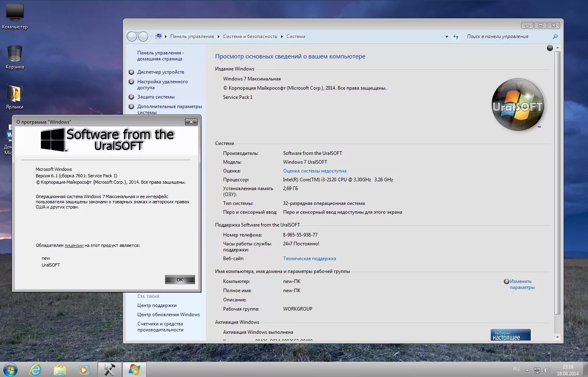This screenshot has height=377, width=588.
Task: Open Защита системы link
Action: tap(156, 97)
